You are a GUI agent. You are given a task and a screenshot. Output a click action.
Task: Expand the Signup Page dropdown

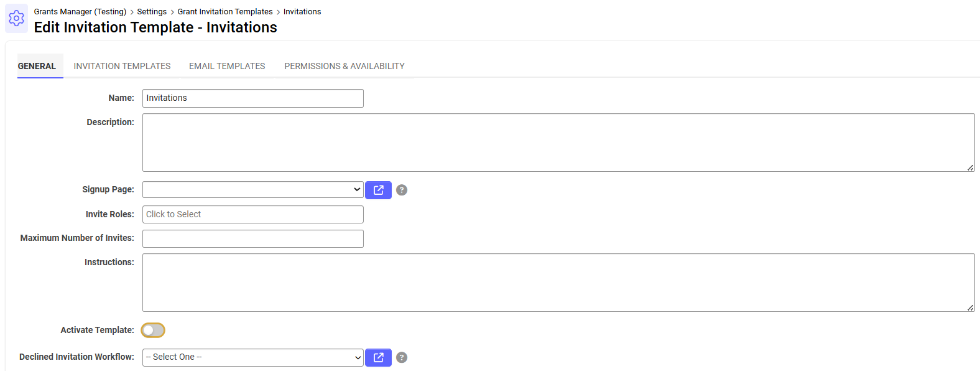252,190
